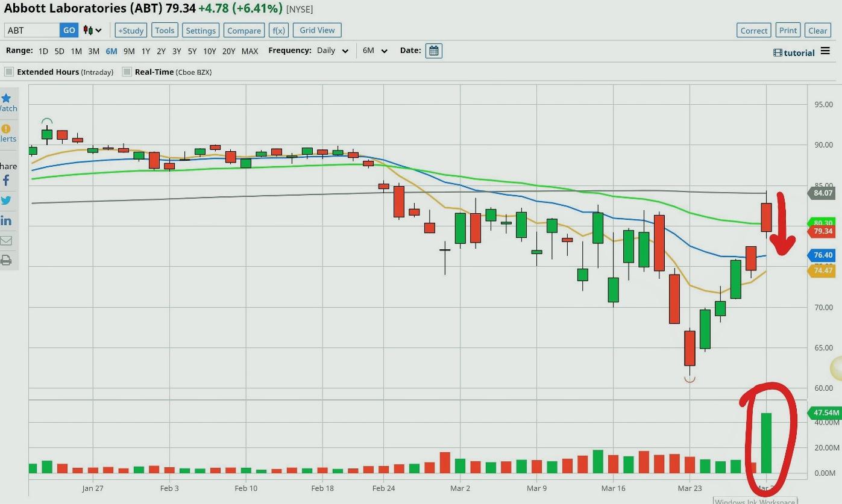Image resolution: width=842 pixels, height=504 pixels.
Task: Open the tutorial link
Action: click(x=794, y=53)
